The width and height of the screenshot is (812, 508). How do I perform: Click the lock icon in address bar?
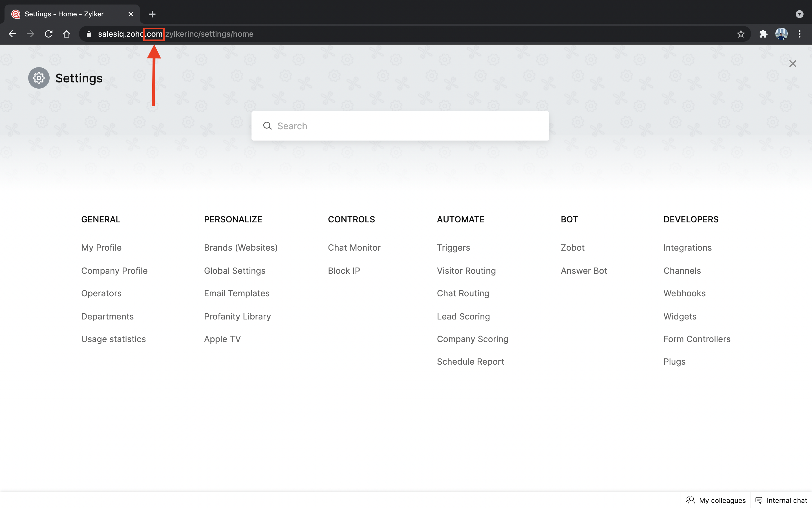(89, 34)
